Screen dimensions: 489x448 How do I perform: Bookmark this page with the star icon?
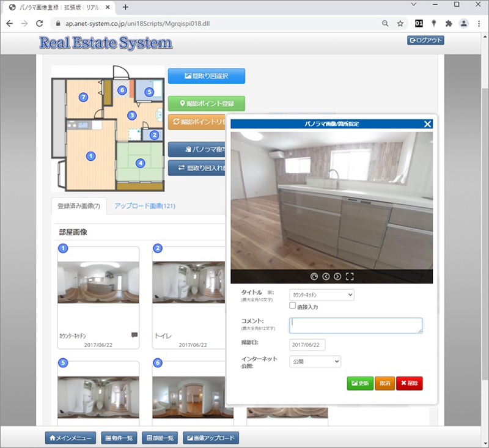click(400, 23)
